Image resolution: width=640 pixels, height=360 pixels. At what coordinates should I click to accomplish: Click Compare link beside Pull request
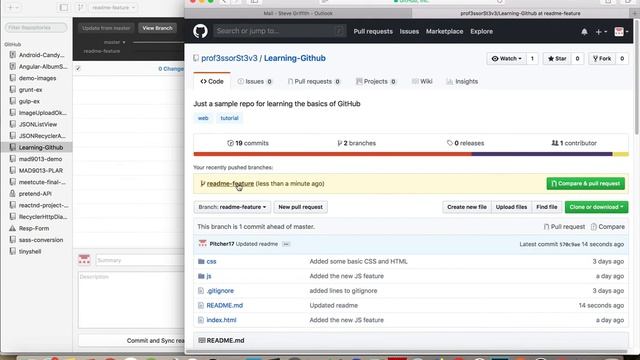tap(608, 227)
